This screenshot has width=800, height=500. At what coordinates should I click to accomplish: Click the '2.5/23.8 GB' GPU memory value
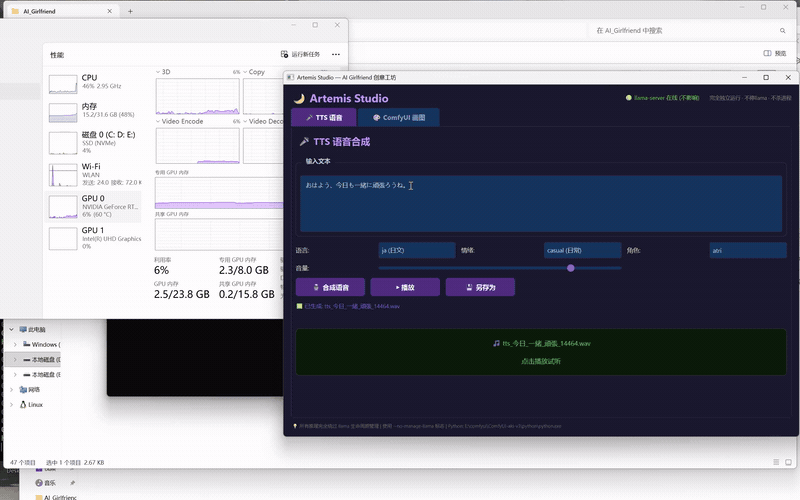coord(182,294)
